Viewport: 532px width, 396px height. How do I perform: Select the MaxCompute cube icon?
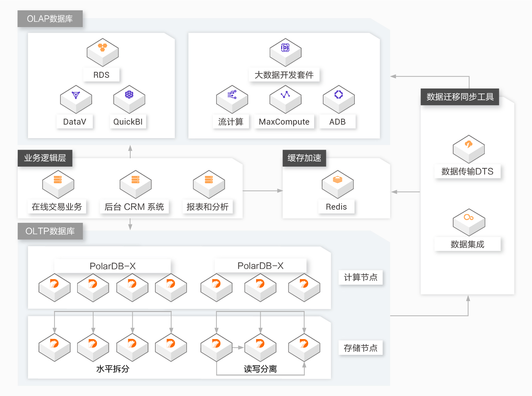pos(285,99)
